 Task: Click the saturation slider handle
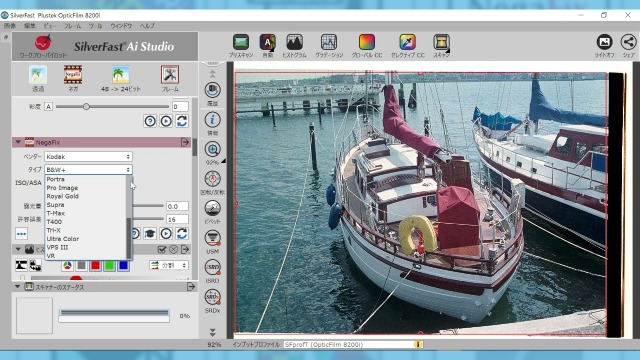tap(86, 107)
